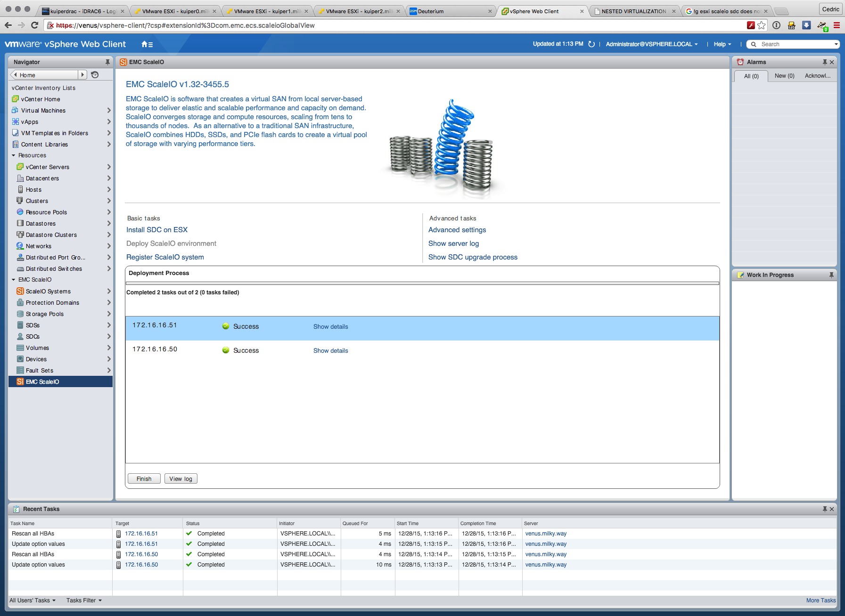845x616 pixels.
Task: Switch to the New (0) alarms tab
Action: (784, 76)
